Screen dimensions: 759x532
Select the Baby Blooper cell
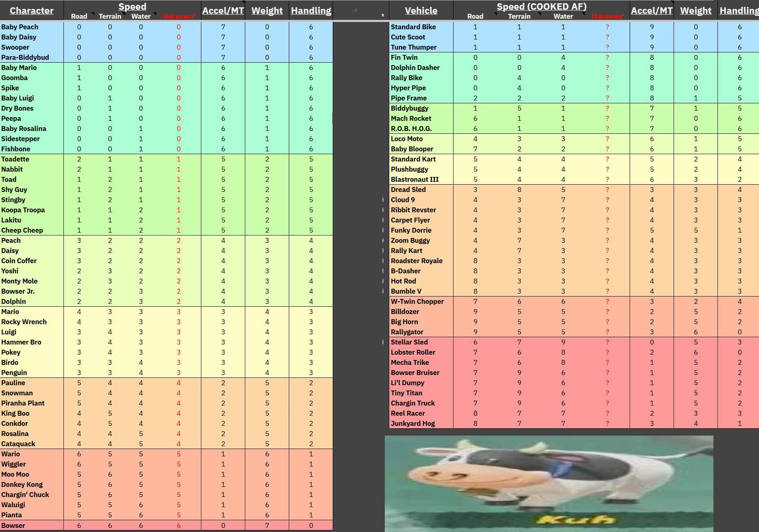tap(421, 149)
